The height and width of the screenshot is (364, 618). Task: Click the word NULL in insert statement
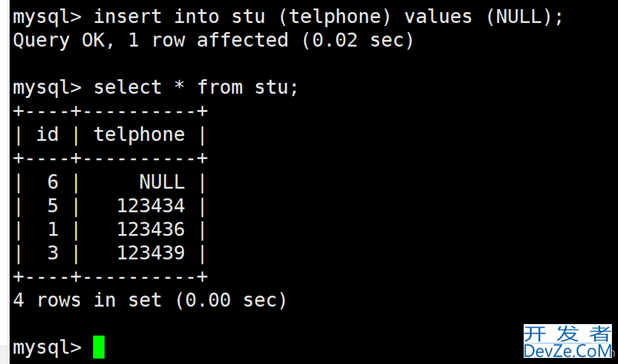tap(519, 17)
